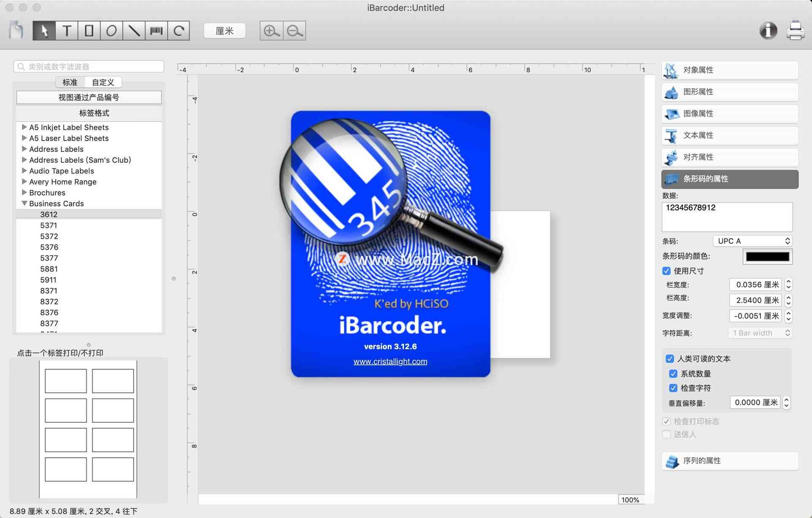Screen dimensions: 812x518
Task: Click the 对齐属性 panel icon
Action: pos(671,157)
